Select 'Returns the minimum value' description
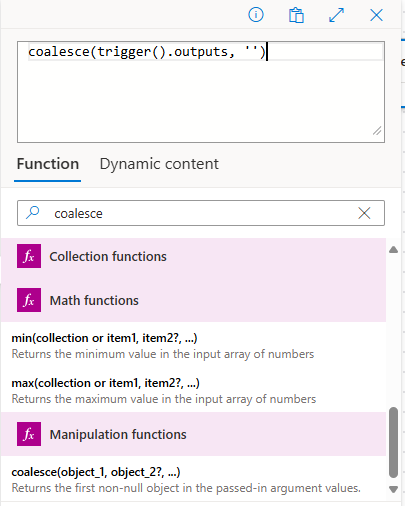Viewport: 405px width, 506px height. 163,354
